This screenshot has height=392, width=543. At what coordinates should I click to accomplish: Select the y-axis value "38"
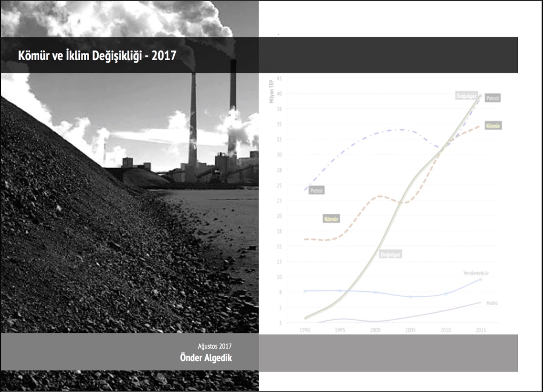[x=279, y=109]
